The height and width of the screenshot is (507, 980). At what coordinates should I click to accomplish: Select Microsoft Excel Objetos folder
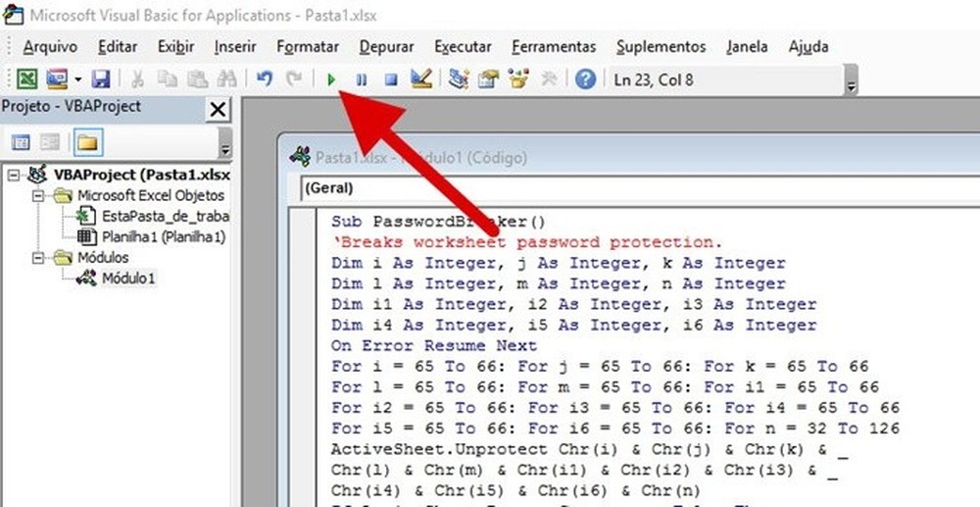coord(151,196)
